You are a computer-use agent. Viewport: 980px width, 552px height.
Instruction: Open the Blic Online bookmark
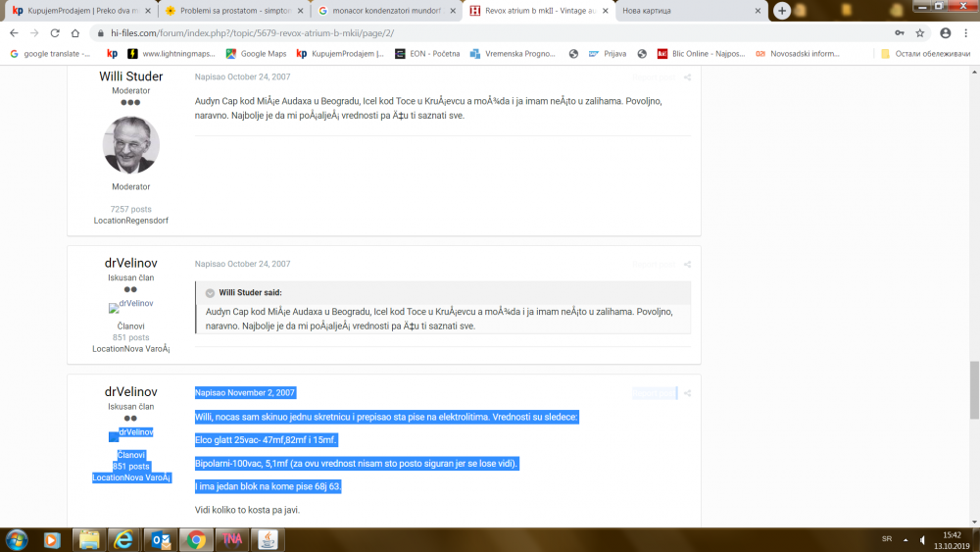(x=702, y=54)
